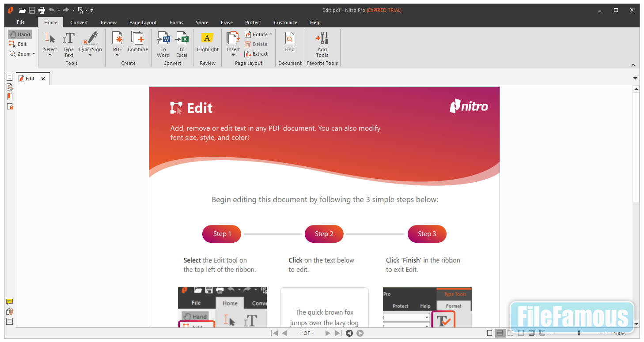Convert the document To Word
This screenshot has height=342, width=644.
coord(163,44)
